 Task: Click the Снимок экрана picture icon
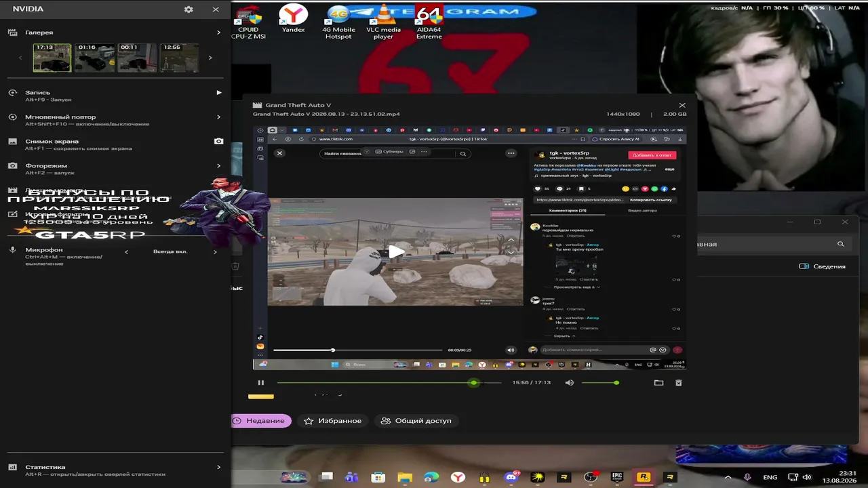tap(12, 141)
